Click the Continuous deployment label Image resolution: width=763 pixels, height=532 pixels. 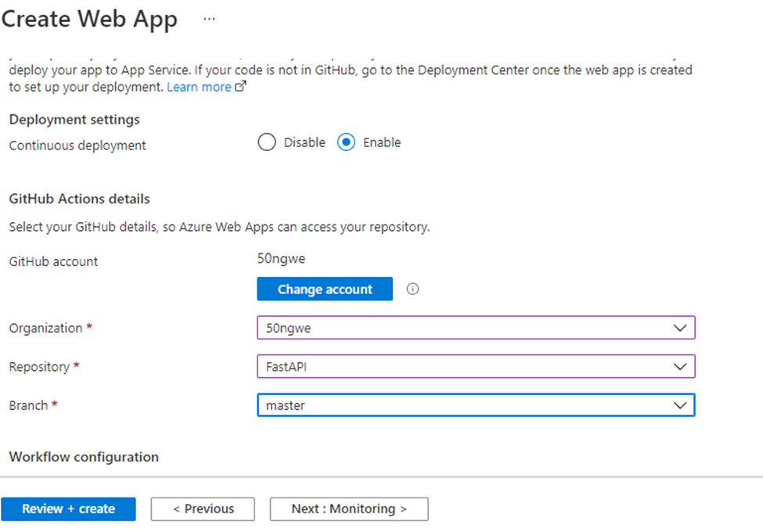coord(77,146)
